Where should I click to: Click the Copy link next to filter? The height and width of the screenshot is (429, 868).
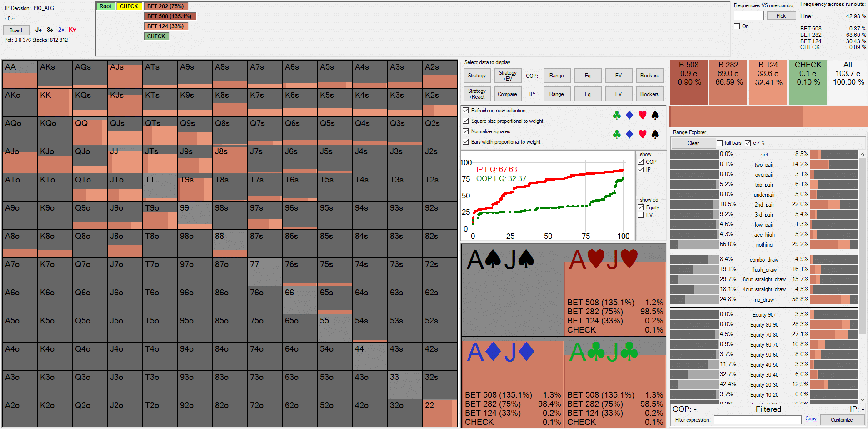pyautogui.click(x=811, y=419)
